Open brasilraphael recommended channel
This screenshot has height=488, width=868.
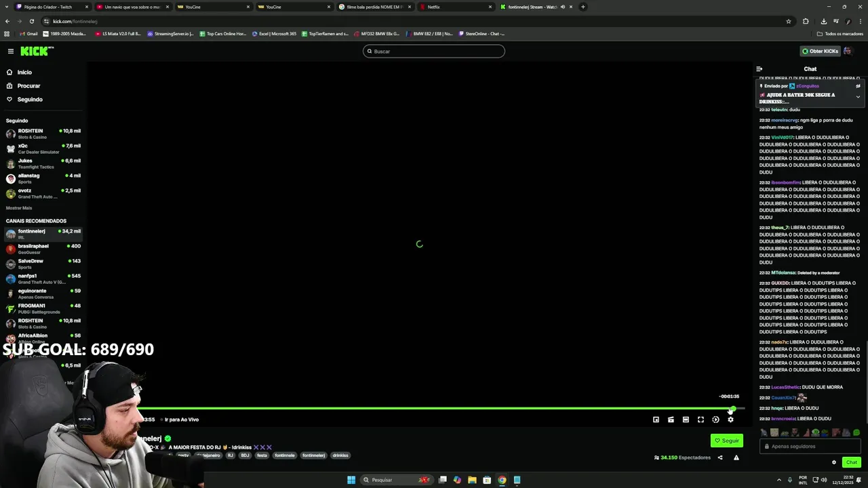[43, 249]
